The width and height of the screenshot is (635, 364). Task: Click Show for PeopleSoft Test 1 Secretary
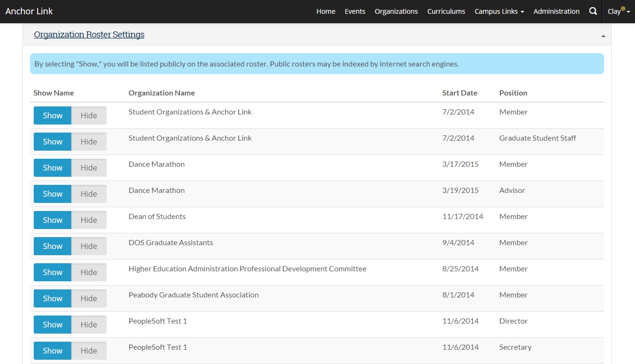tap(52, 351)
